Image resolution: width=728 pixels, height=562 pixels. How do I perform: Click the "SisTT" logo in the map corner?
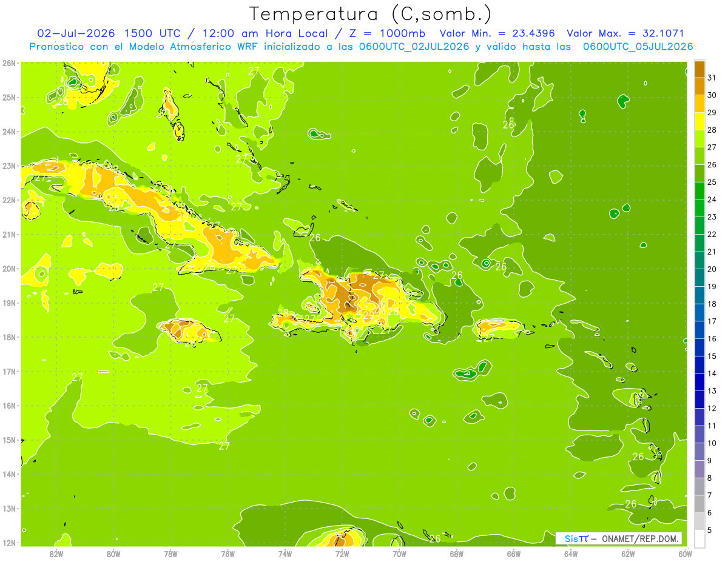tap(576, 538)
